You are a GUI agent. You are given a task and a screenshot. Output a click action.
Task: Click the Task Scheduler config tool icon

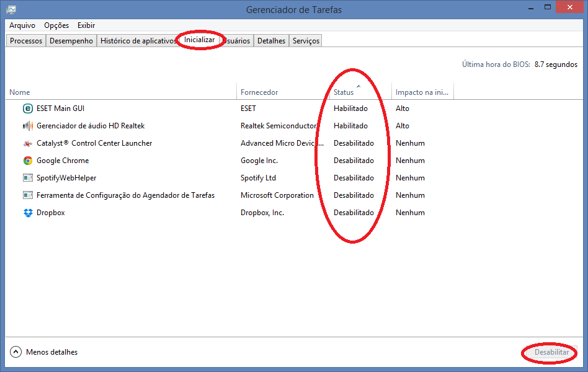coord(28,195)
